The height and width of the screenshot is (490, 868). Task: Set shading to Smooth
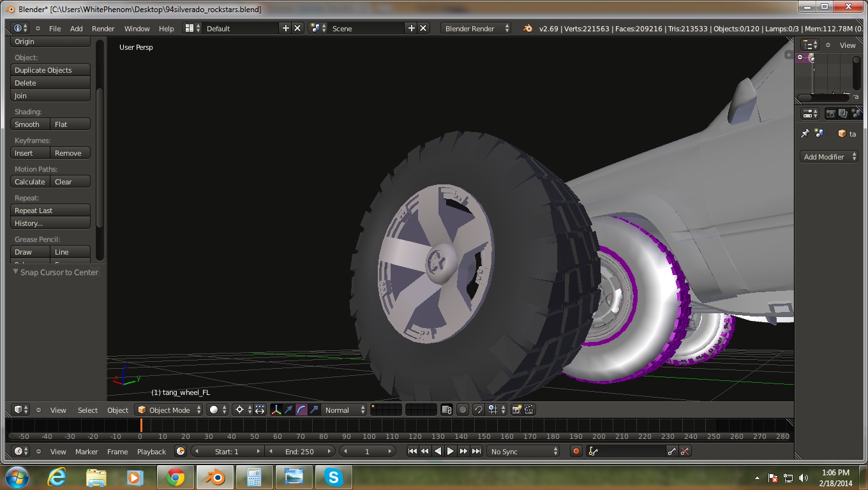coord(31,124)
